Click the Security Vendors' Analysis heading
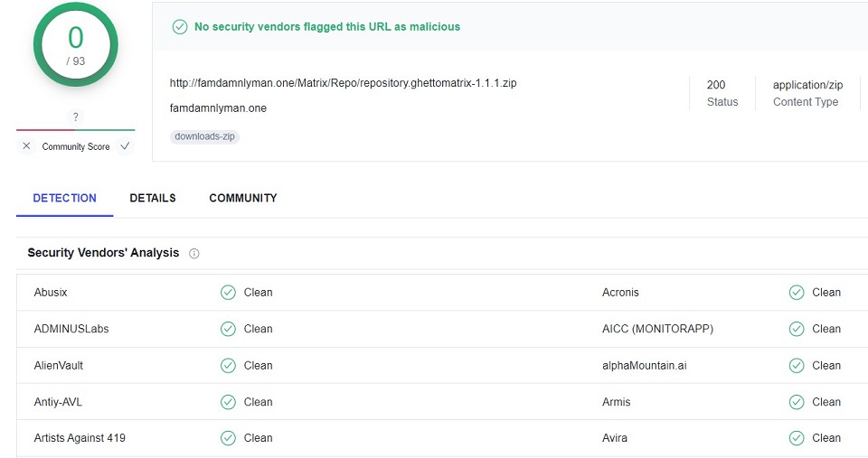868x458 pixels. point(103,253)
